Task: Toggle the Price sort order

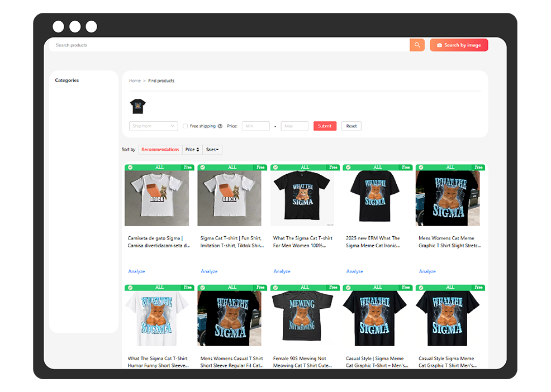Action: click(192, 150)
